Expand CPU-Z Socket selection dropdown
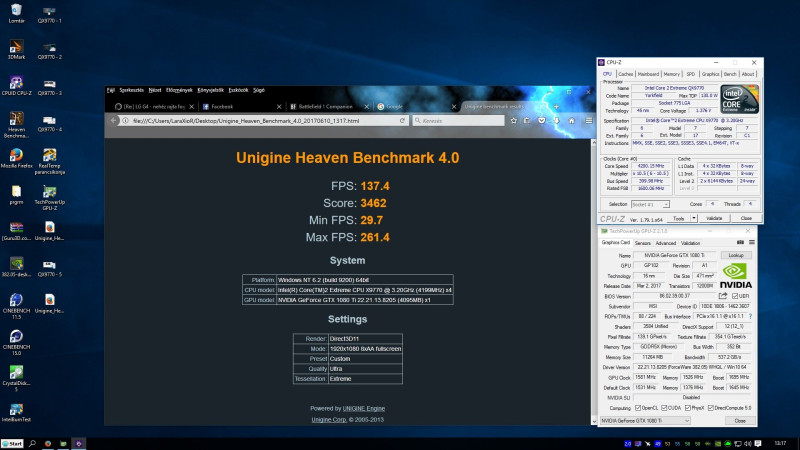 [666, 204]
